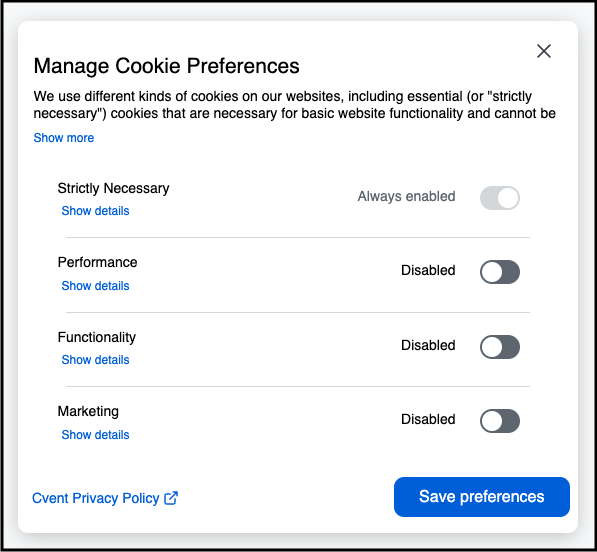The height and width of the screenshot is (552, 597).
Task: Click the Disabled label next to Marketing
Action: [x=428, y=419]
